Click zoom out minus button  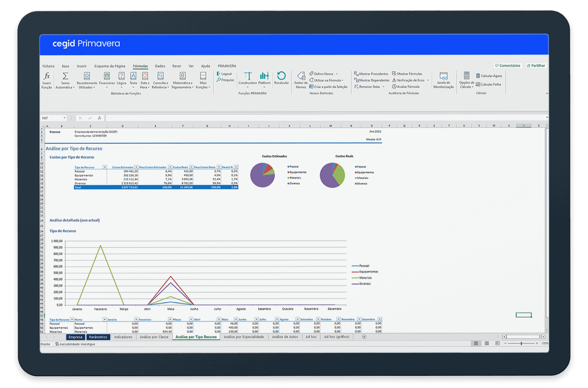(x=505, y=344)
